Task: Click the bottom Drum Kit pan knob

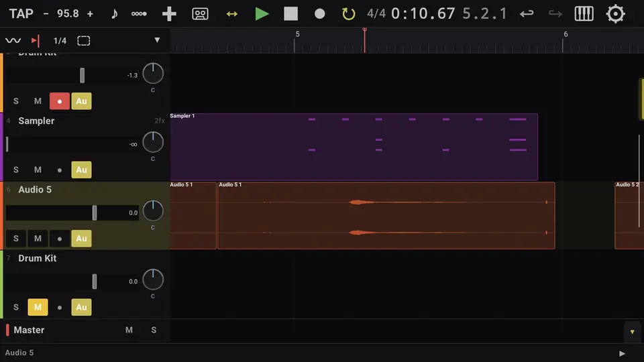Action: pyautogui.click(x=153, y=280)
